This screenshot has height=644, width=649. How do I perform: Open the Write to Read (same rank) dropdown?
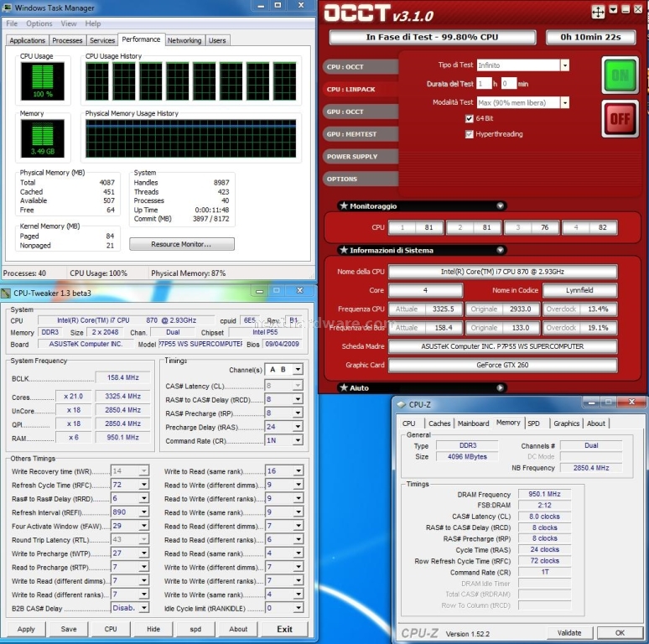pos(299,471)
